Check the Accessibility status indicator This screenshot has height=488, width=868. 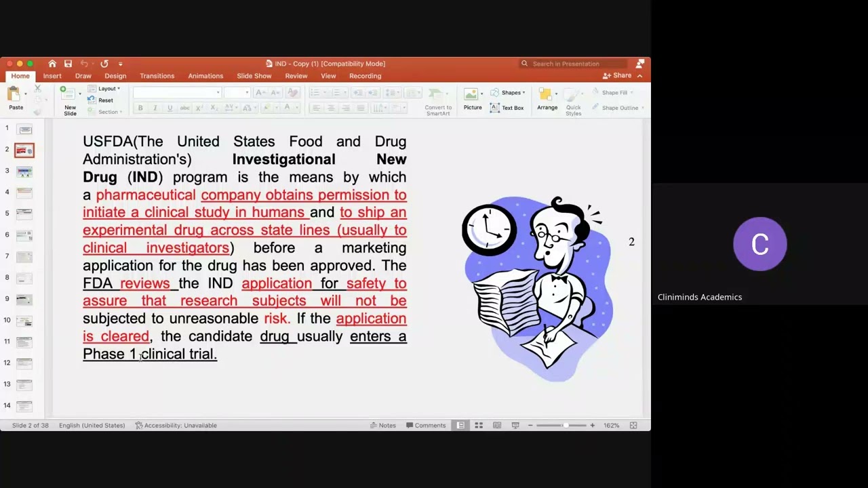(x=176, y=426)
